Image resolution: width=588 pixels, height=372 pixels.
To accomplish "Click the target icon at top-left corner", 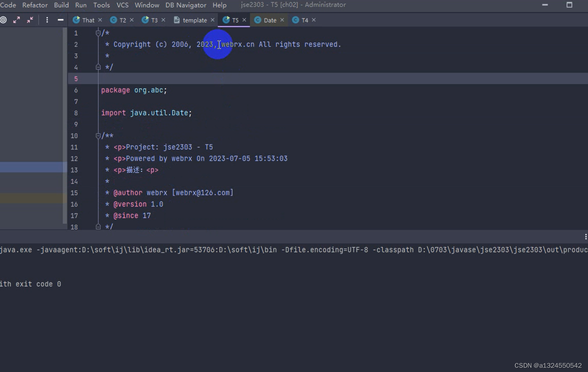I will pos(4,20).
